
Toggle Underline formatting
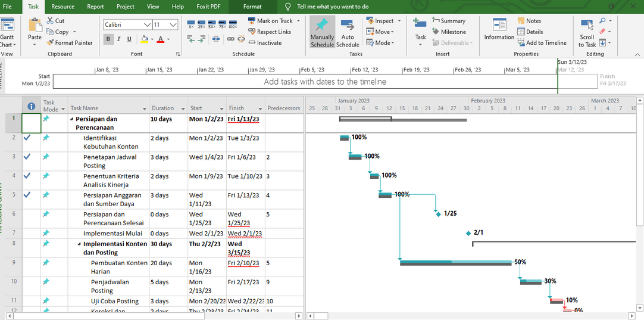click(x=129, y=39)
